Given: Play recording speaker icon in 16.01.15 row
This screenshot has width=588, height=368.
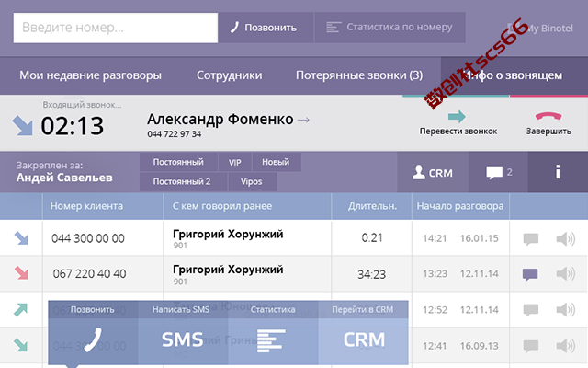Looking at the screenshot, I should [566, 239].
